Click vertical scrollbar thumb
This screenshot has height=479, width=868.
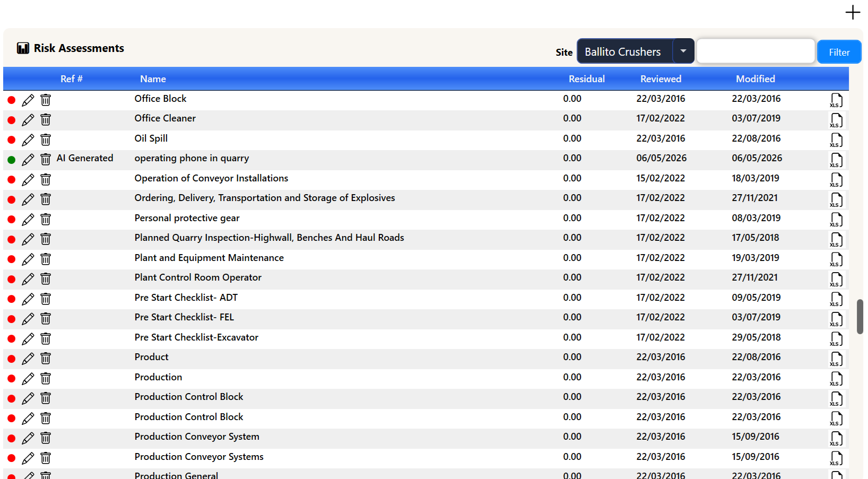coord(860,317)
